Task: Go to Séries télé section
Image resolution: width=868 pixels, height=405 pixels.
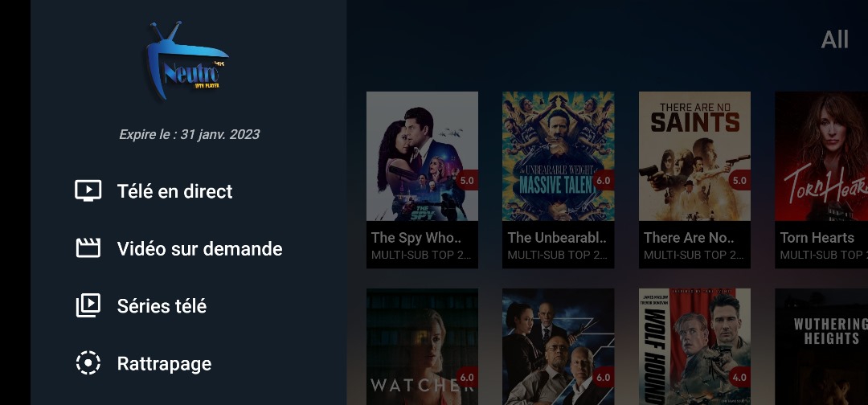Action: tap(162, 306)
